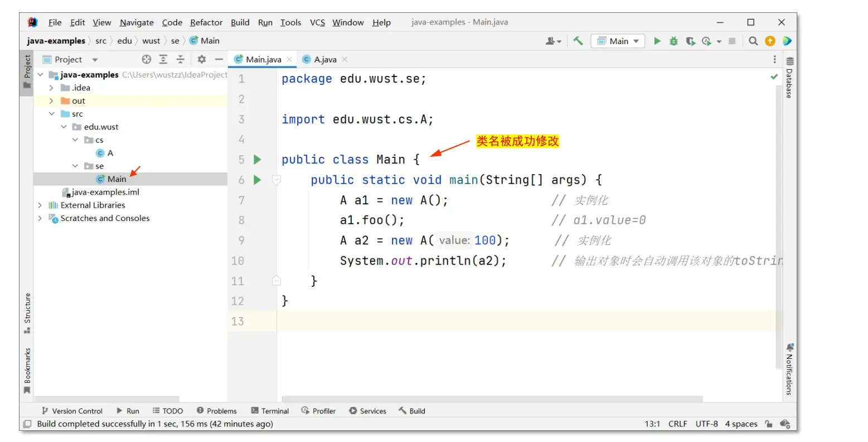The image size is (868, 442).
Task: Collapse the java-examples root node
Action: (x=40, y=75)
